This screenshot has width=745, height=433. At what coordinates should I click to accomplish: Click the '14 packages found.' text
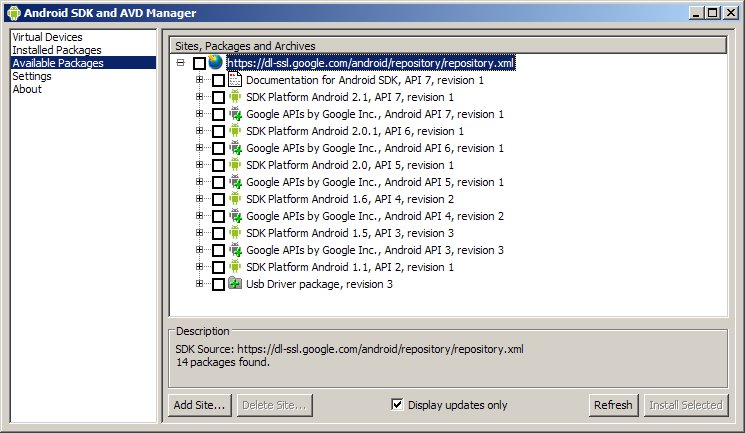click(222, 362)
